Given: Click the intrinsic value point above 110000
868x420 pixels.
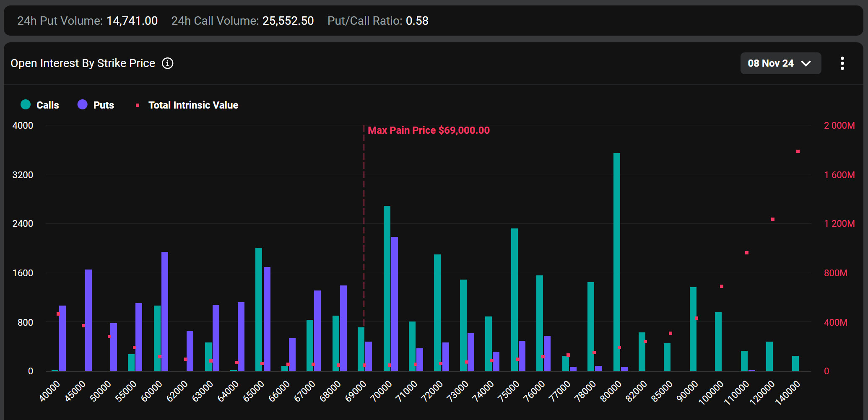Looking at the screenshot, I should click(747, 253).
